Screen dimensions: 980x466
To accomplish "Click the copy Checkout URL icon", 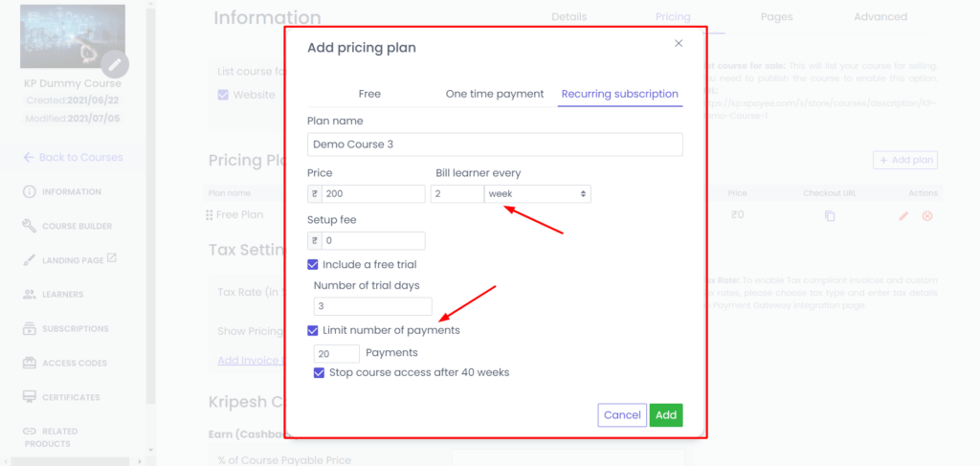I will click(830, 216).
